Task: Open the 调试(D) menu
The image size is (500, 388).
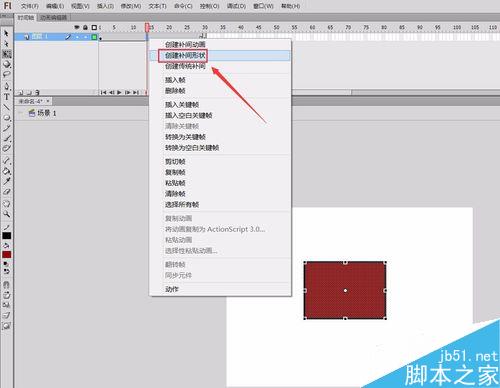Action: pyautogui.click(x=236, y=6)
